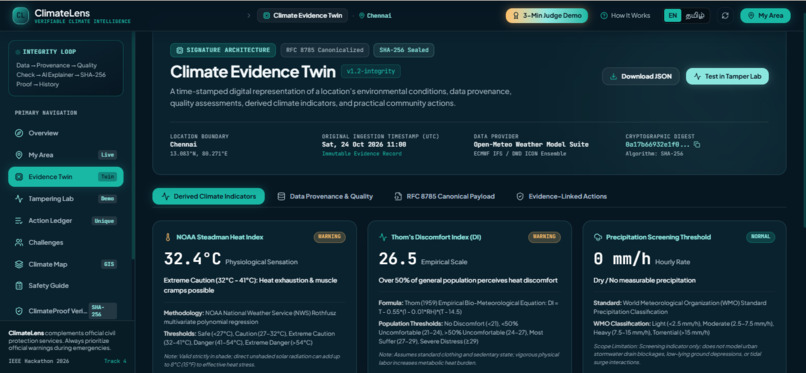Click the RFC 8785 Canonicalized badge
Viewport: 806px width, 373px height.
[x=325, y=50]
